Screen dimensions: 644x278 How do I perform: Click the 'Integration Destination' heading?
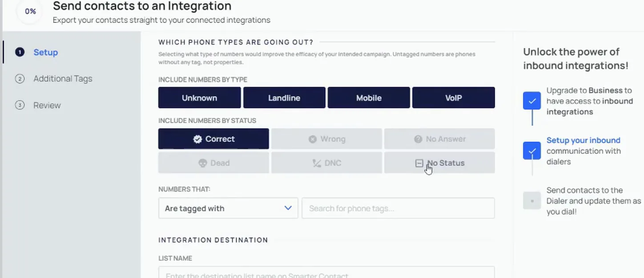coord(213,240)
